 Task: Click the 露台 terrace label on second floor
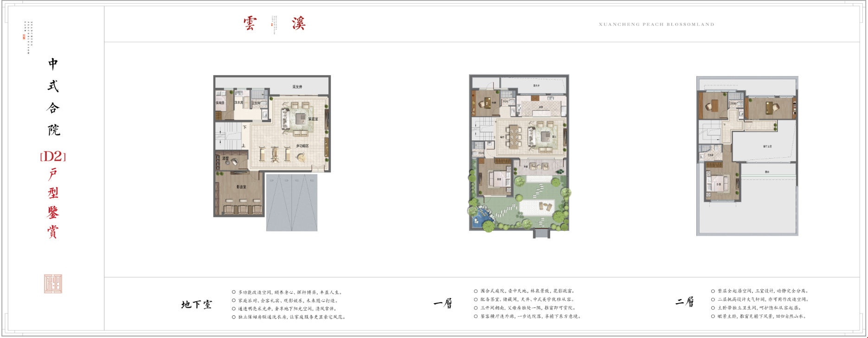(x=767, y=172)
